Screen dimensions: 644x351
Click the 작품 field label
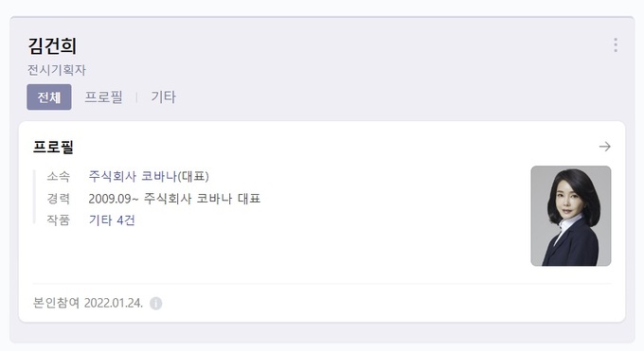tap(59, 220)
